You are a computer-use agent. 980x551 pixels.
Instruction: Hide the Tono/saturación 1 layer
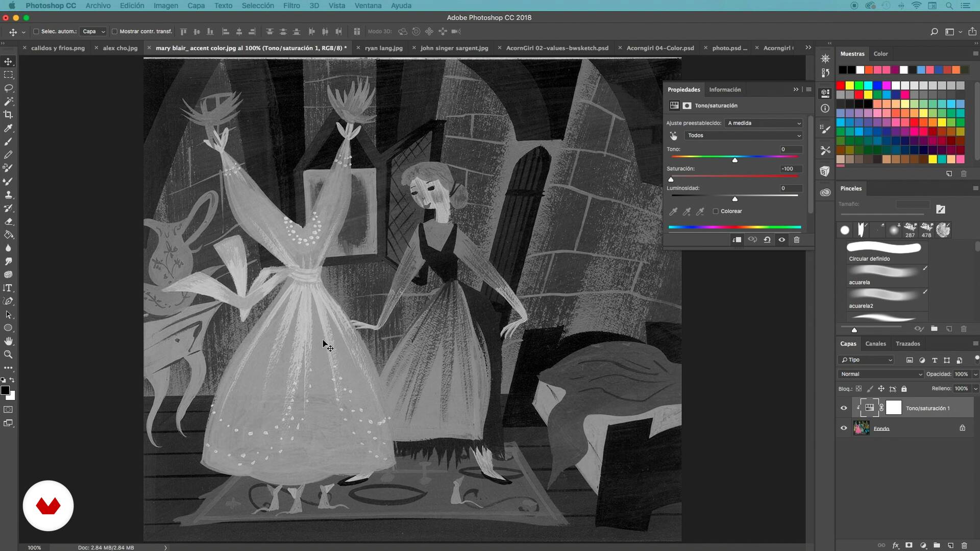(x=844, y=408)
